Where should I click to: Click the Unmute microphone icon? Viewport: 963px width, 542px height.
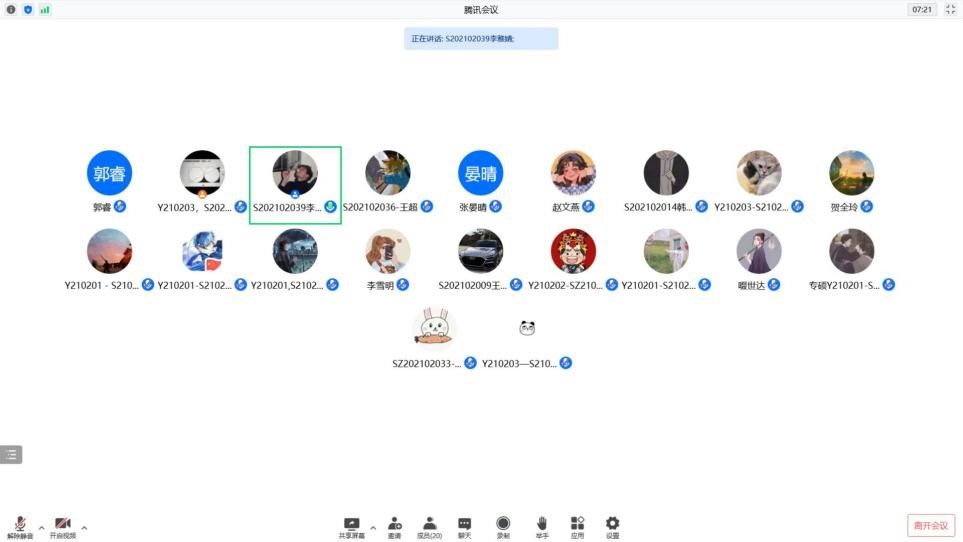pyautogui.click(x=19, y=524)
